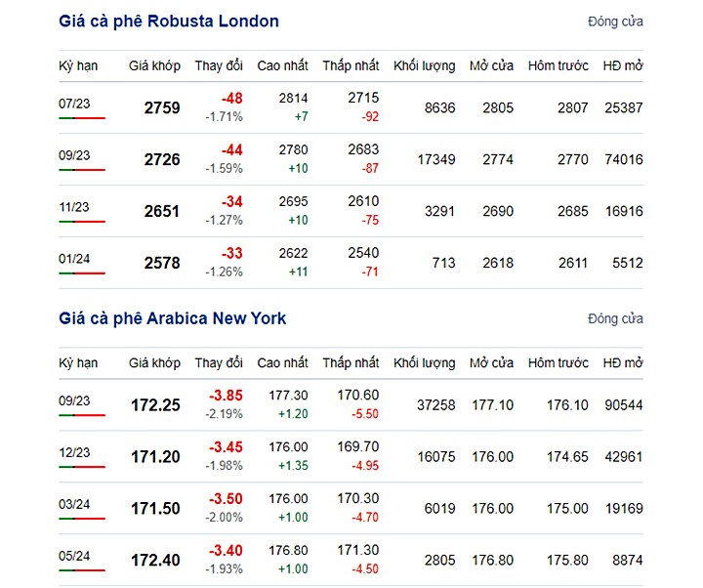Click the -3.85 change value
This screenshot has width=703, height=588.
click(x=226, y=396)
